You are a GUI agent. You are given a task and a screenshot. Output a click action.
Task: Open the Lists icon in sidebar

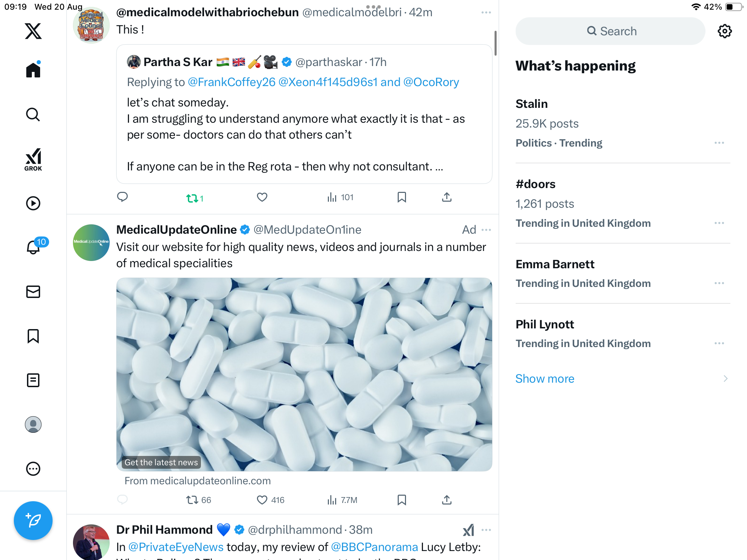[x=33, y=380]
